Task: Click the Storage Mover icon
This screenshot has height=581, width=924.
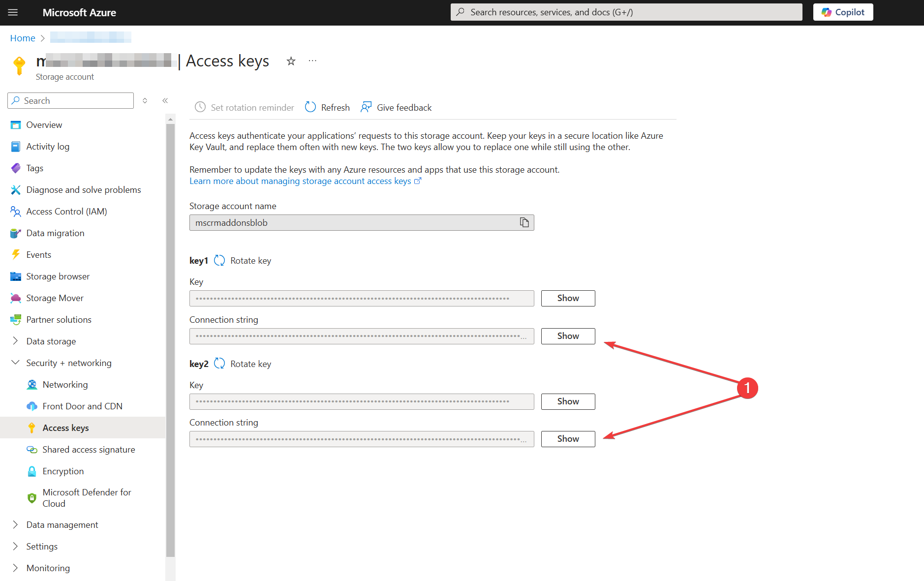Action: 16,298
